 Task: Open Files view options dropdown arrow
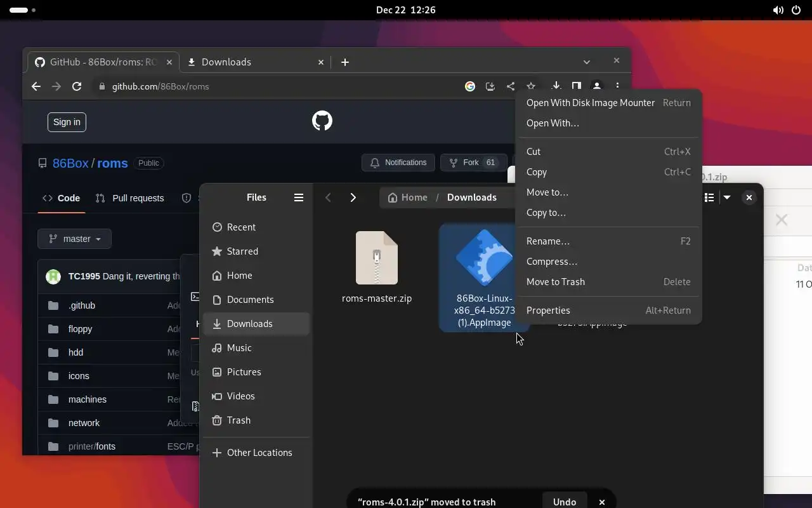click(727, 197)
